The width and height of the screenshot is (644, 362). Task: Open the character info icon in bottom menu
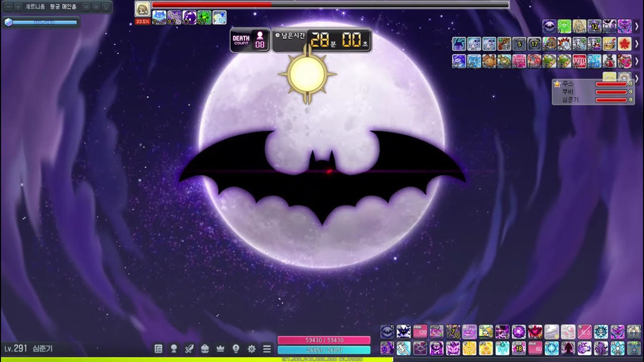click(x=174, y=348)
